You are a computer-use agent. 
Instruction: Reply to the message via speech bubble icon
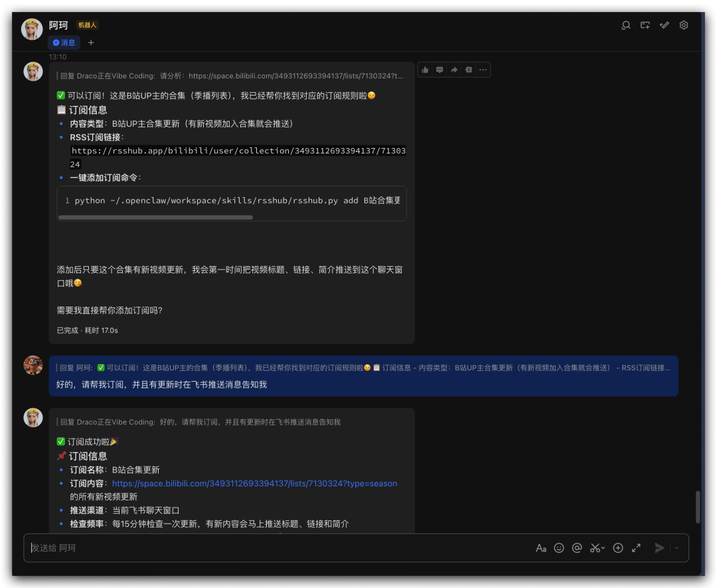[439, 70]
